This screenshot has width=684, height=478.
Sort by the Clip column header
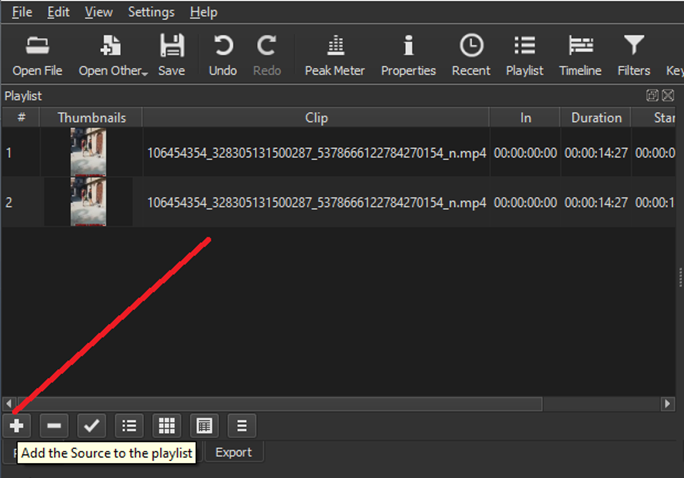[x=316, y=118]
